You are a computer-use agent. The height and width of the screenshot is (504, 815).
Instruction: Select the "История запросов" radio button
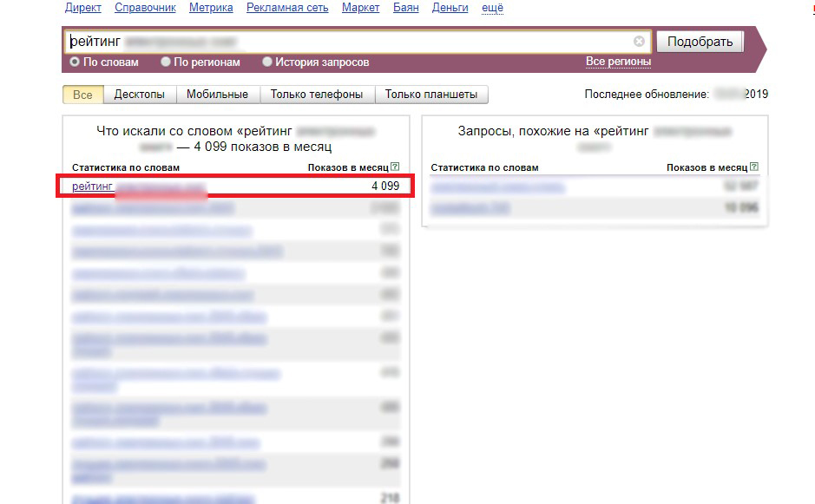(267, 62)
